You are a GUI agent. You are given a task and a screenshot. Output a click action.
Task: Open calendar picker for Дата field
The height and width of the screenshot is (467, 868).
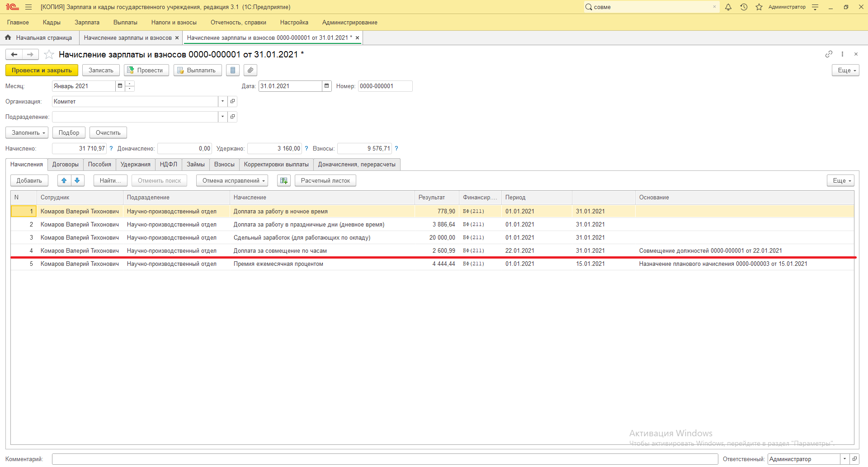[326, 86]
